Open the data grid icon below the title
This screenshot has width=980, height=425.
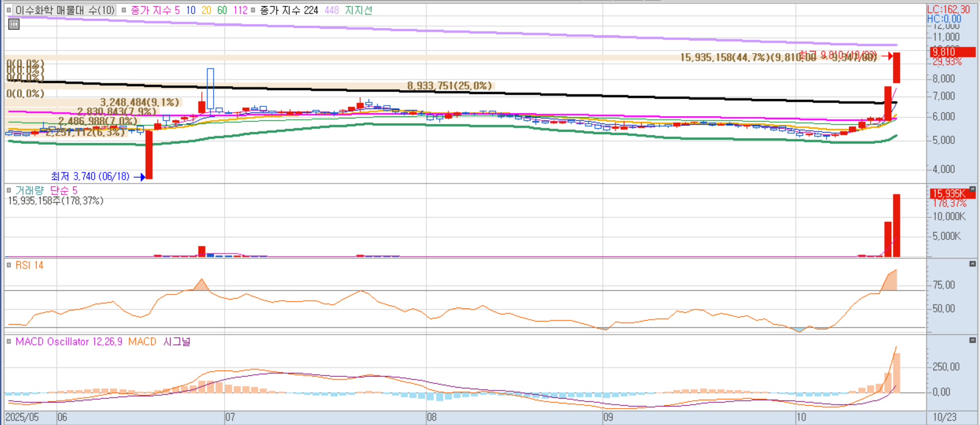coord(14,24)
